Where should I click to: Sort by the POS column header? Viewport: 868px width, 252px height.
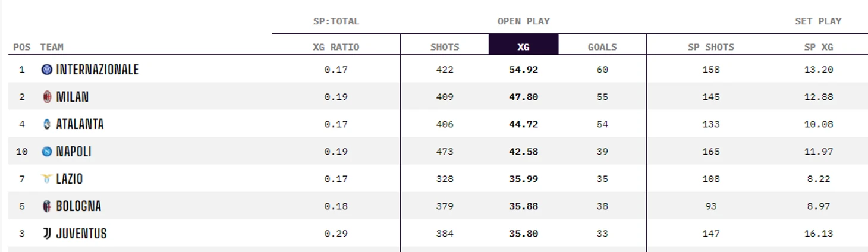(x=22, y=47)
